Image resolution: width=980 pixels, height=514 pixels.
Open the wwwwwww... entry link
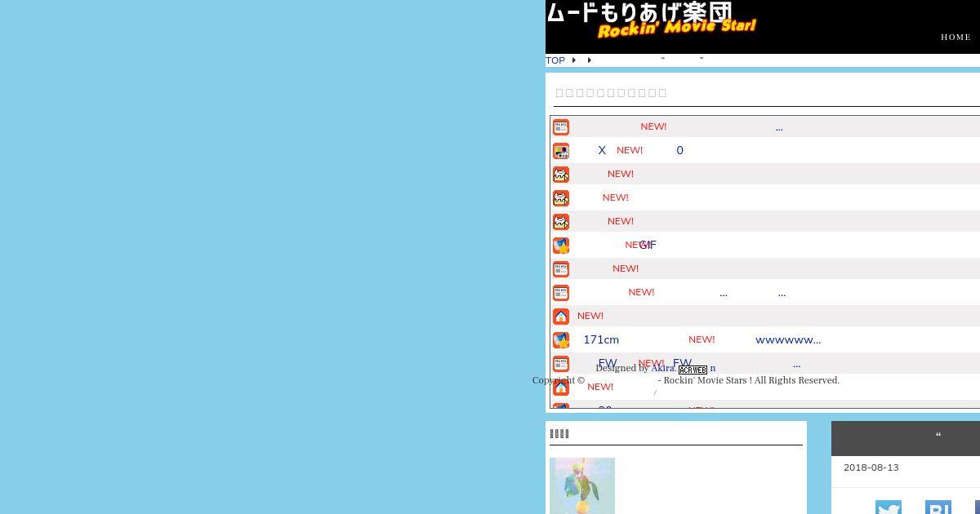point(788,339)
